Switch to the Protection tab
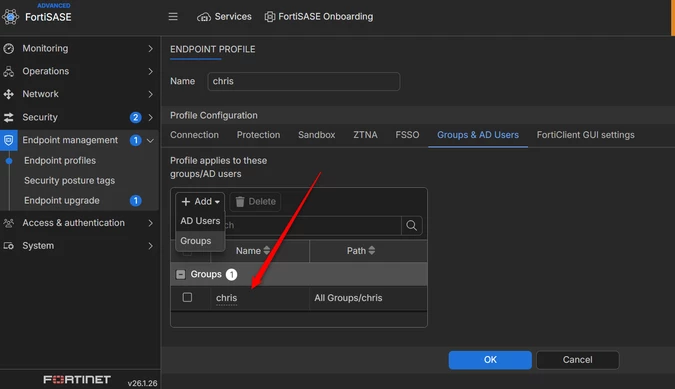 click(258, 135)
